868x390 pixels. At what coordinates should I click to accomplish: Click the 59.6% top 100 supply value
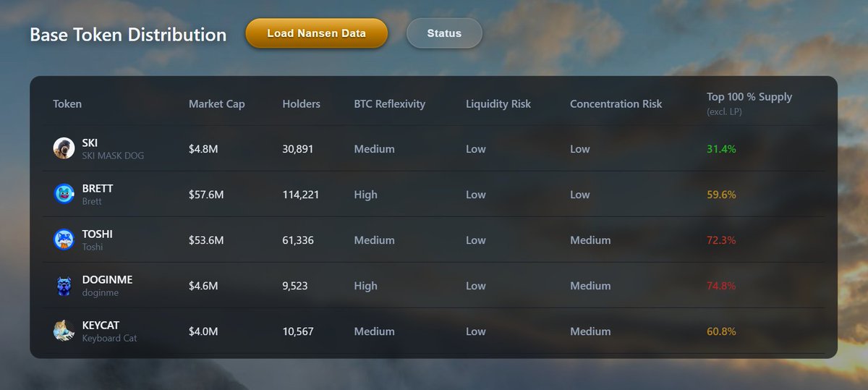click(721, 195)
